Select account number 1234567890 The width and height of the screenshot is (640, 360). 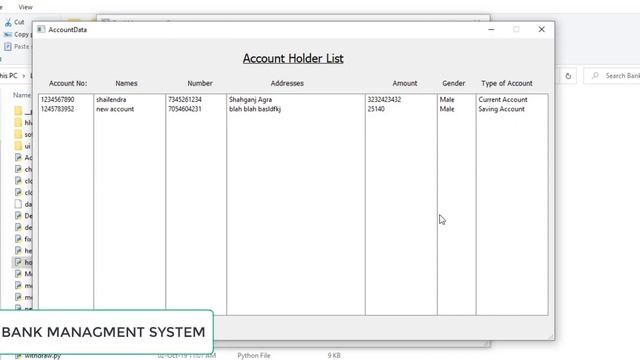[x=58, y=100]
